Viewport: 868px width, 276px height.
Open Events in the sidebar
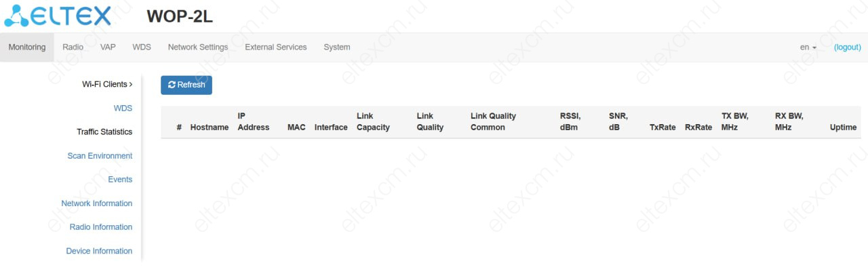[x=120, y=179]
